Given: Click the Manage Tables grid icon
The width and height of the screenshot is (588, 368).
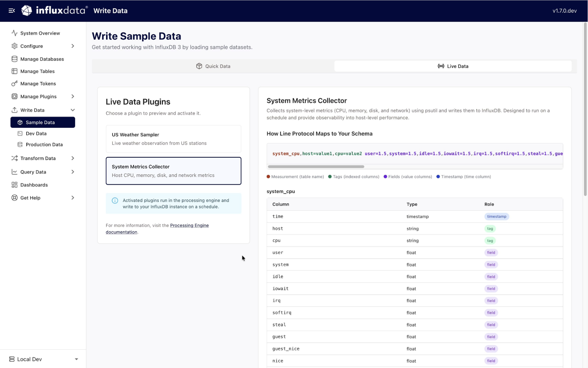Looking at the screenshot, I should (14, 71).
